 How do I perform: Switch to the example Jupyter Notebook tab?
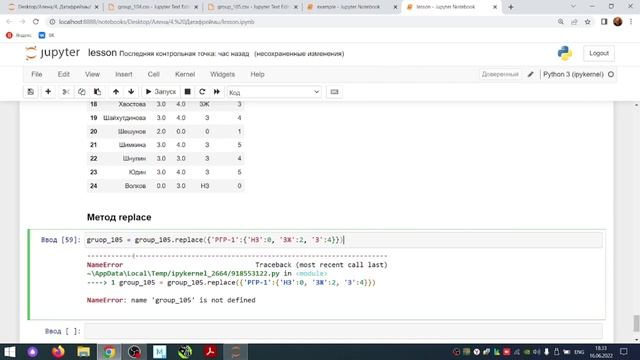tap(348, 7)
